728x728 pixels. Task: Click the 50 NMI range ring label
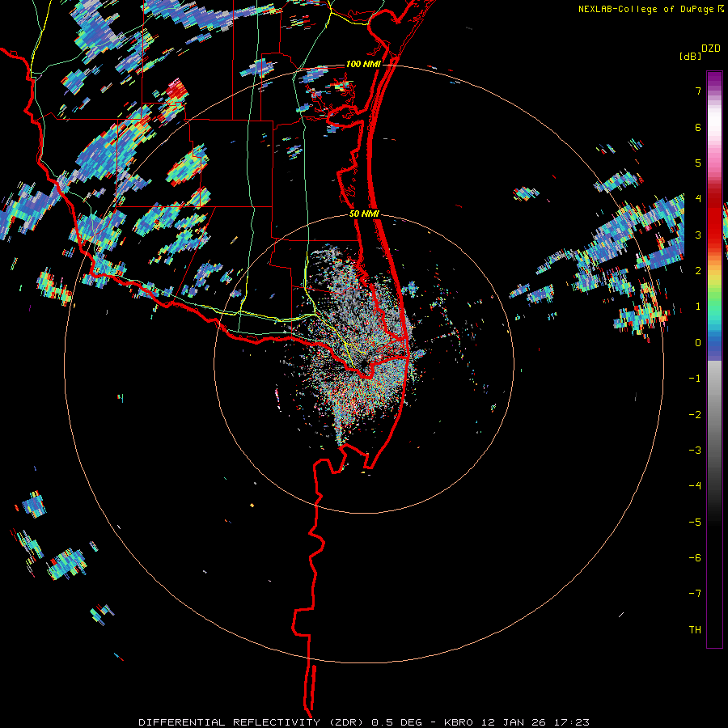tap(364, 214)
